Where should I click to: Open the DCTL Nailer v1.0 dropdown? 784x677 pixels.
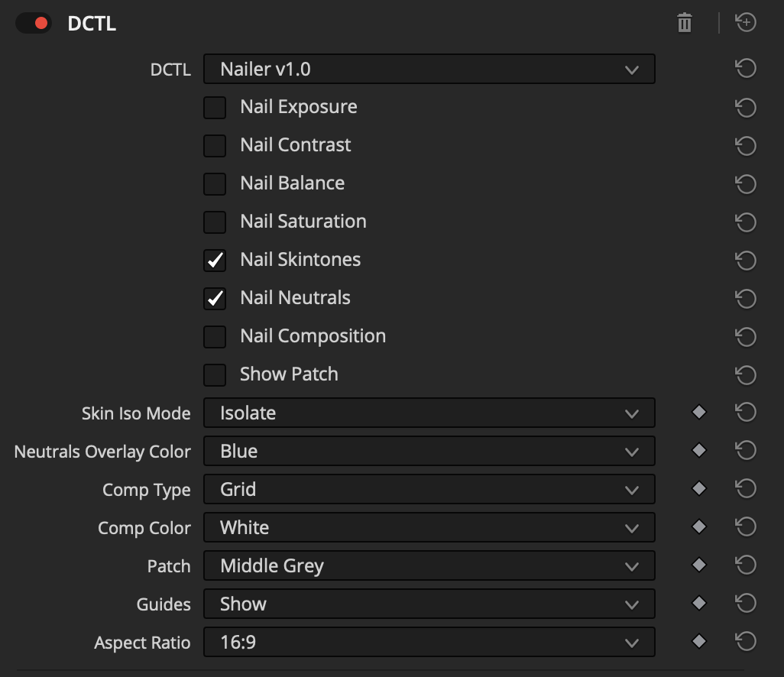click(429, 70)
